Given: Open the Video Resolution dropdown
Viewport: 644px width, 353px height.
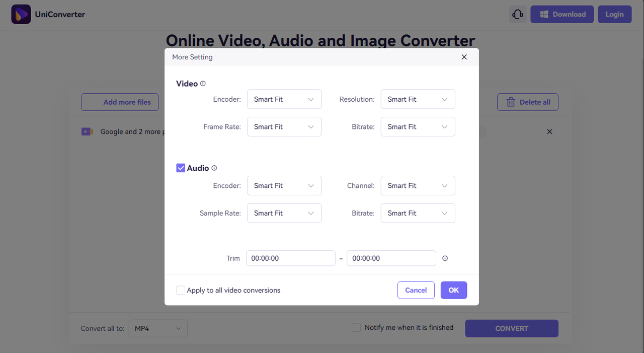Looking at the screenshot, I should pyautogui.click(x=418, y=99).
